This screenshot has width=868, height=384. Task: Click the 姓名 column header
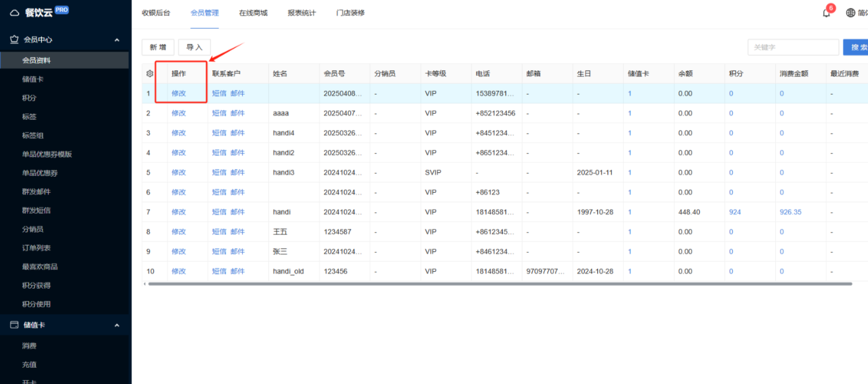tap(280, 74)
